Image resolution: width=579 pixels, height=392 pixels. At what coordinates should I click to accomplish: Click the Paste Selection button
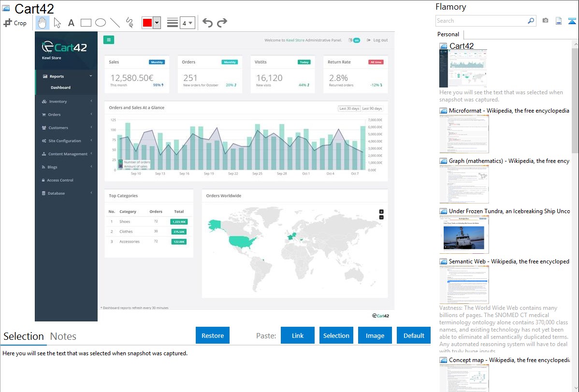click(336, 335)
